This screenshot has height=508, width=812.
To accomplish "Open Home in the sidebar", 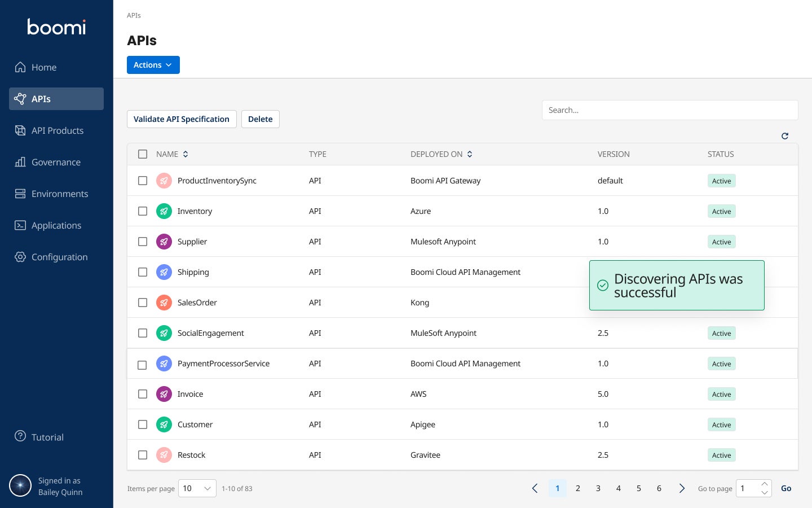I will click(x=56, y=67).
